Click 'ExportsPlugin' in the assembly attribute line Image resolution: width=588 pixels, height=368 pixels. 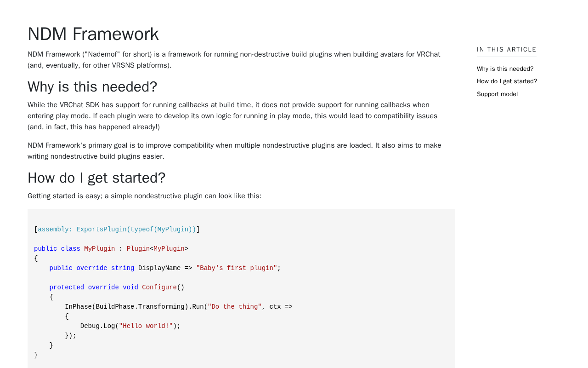[102, 230]
